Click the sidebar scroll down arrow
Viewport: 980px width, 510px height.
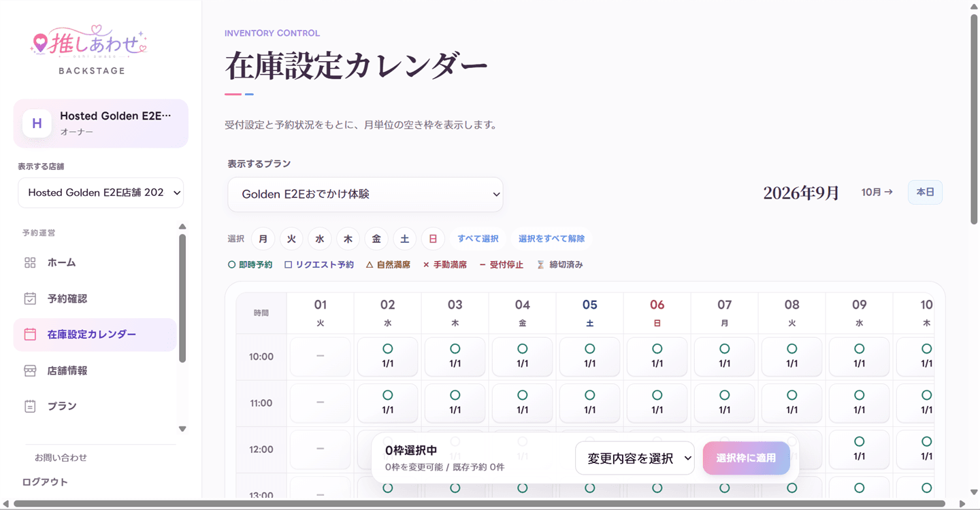click(x=182, y=428)
